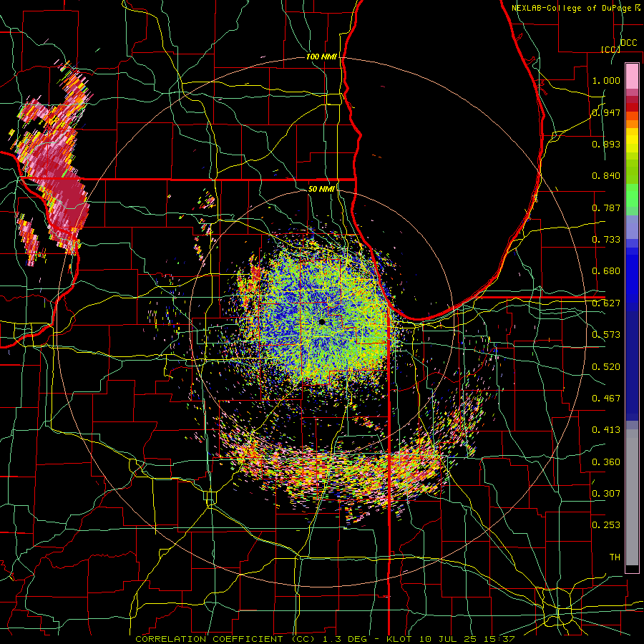Viewport: 644px width, 644px height.
Task: Click the 0.467 scale value
Action: coord(606,399)
